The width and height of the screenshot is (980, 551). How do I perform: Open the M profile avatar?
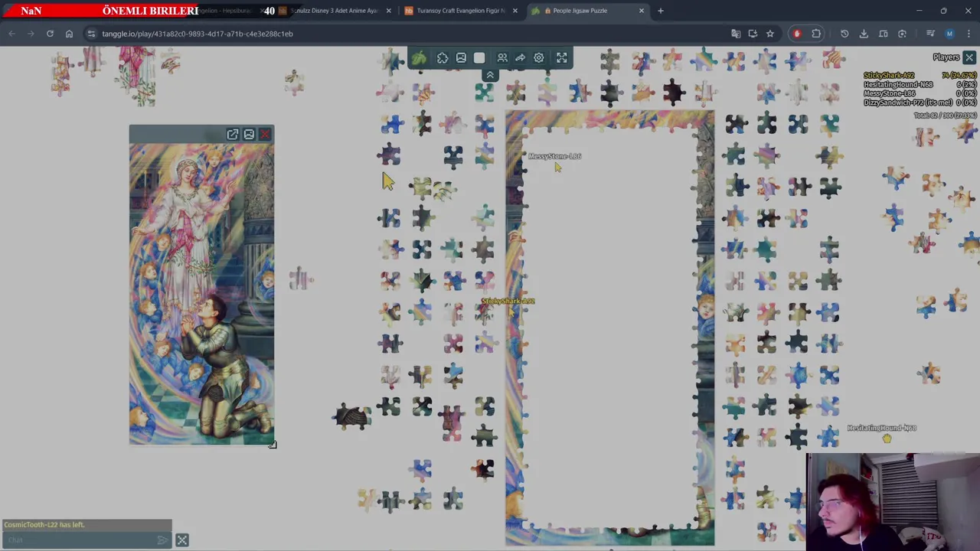coord(949,34)
